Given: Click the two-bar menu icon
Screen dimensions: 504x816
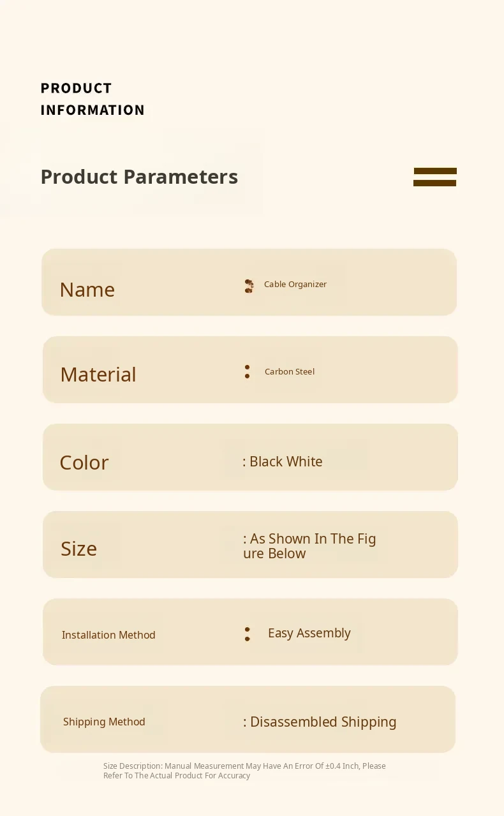Looking at the screenshot, I should point(434,177).
